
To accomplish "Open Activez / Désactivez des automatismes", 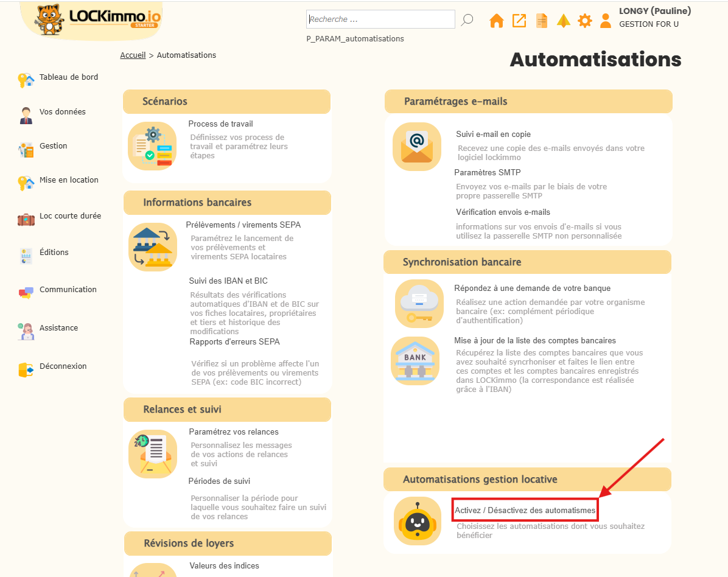I will tap(524, 510).
